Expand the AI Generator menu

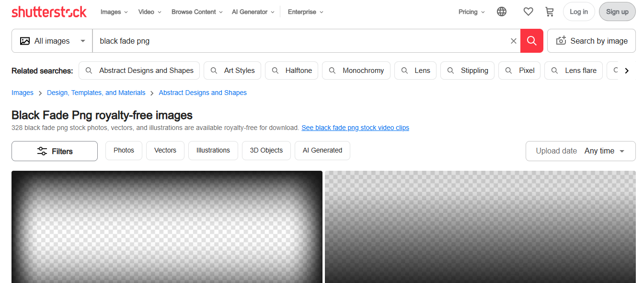[253, 12]
